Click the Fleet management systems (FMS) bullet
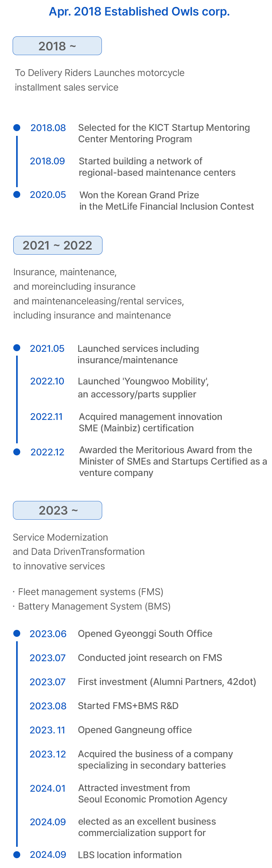Screen dimensions: 272x868 tap(88, 592)
